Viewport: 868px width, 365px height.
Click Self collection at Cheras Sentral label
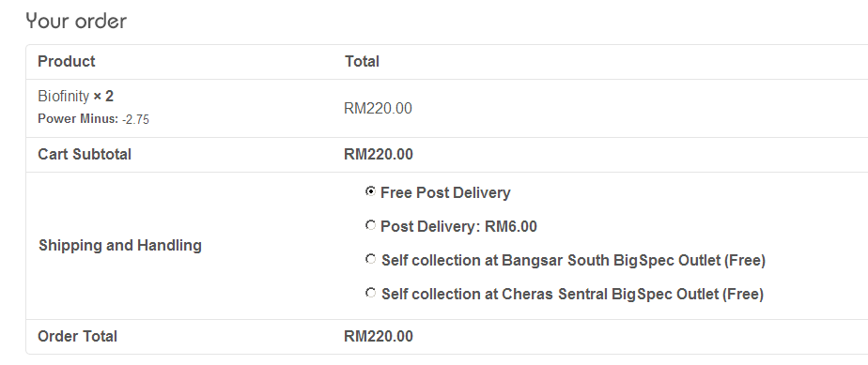tap(572, 295)
